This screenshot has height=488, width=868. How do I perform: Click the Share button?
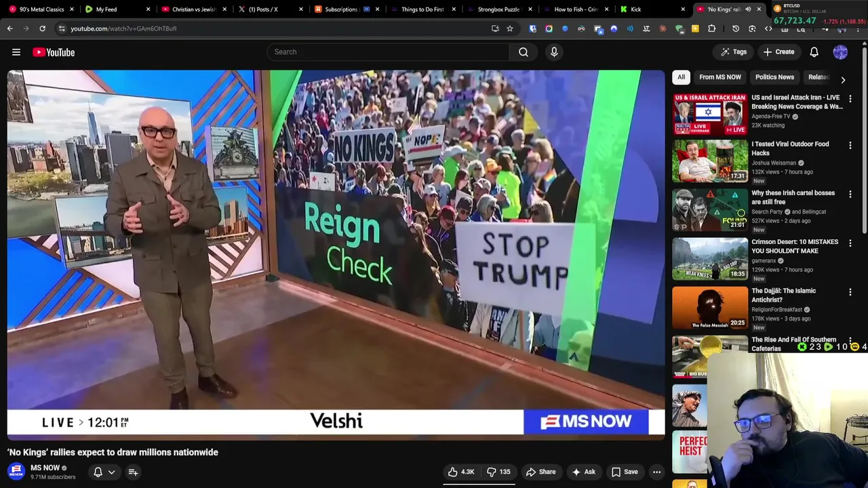pos(540,472)
